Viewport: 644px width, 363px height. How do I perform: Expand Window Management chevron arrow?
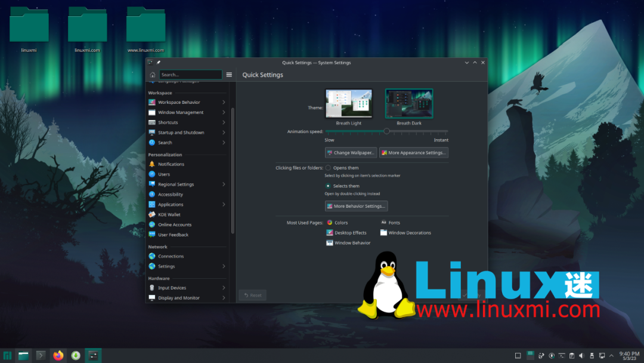pyautogui.click(x=224, y=112)
